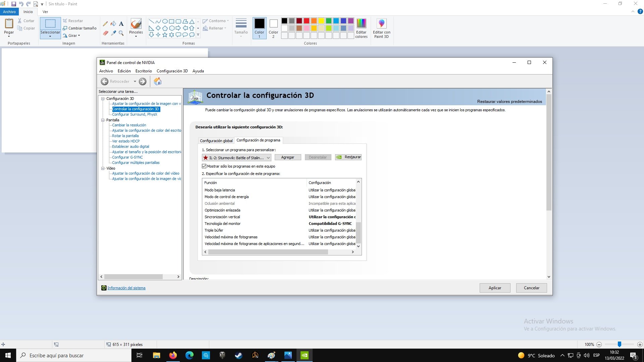The image size is (644, 362).
Task: Pick the red color swatch
Action: [x=306, y=21]
